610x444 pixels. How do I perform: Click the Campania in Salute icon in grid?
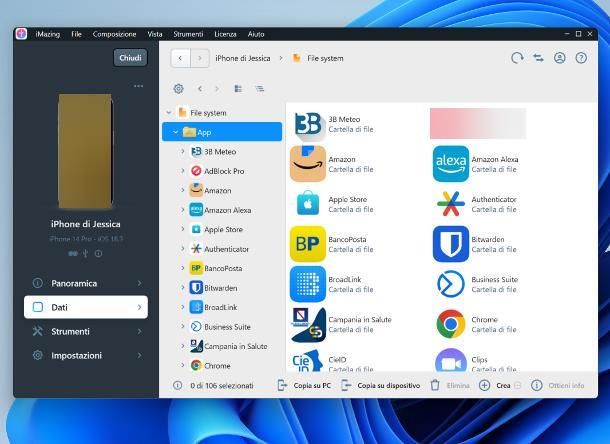309,325
